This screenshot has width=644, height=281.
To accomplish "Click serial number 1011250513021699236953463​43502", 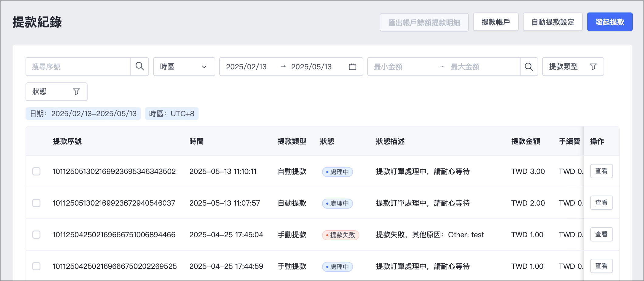I will pos(114,171).
